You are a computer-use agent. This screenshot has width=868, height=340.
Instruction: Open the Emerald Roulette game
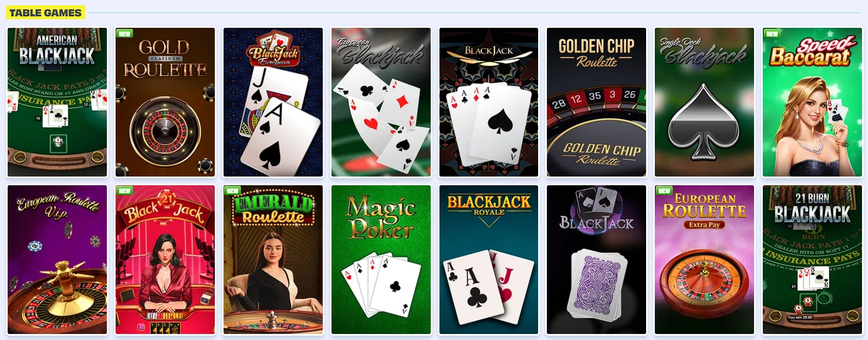click(x=273, y=260)
